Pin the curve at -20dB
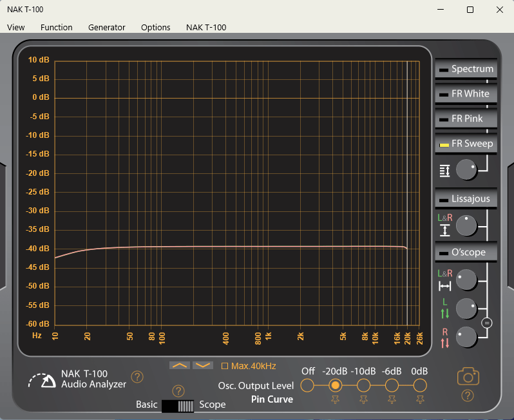 pyautogui.click(x=336, y=399)
